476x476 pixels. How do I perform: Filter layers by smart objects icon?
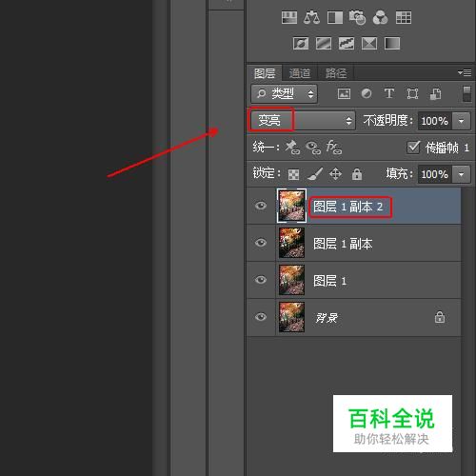pos(435,94)
